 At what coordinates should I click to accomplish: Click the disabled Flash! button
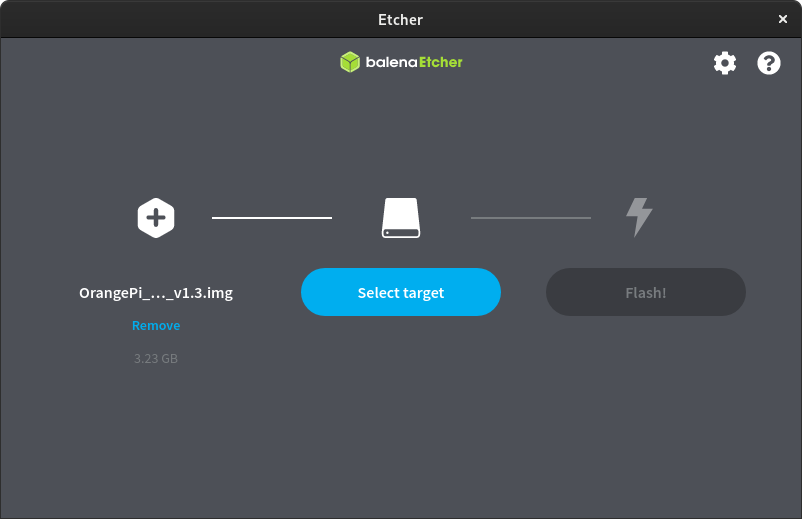pyautogui.click(x=645, y=292)
